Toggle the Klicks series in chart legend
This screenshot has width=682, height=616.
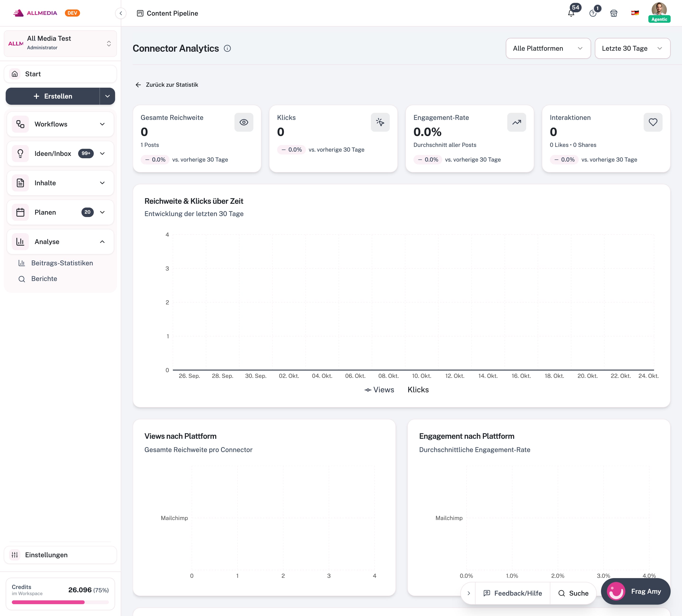tap(418, 390)
